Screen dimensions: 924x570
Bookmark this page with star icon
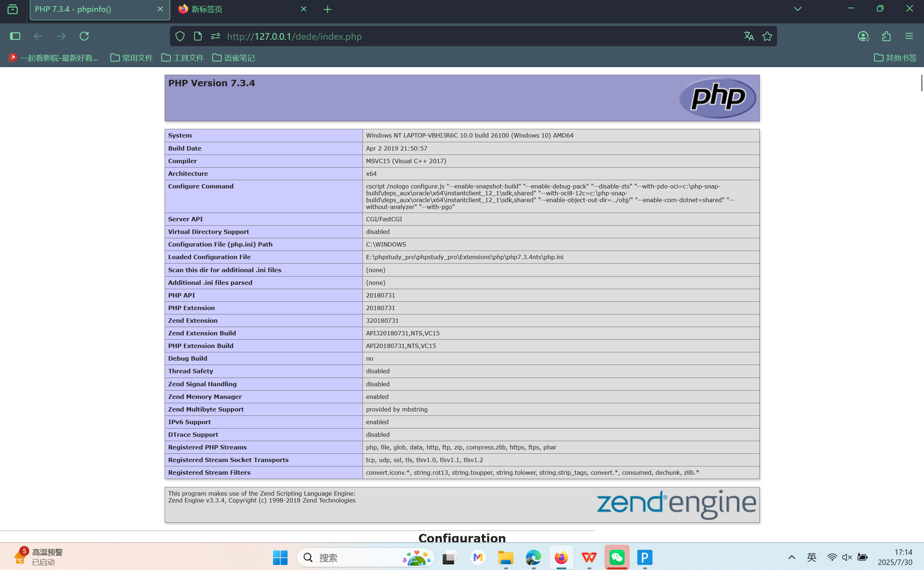point(767,36)
